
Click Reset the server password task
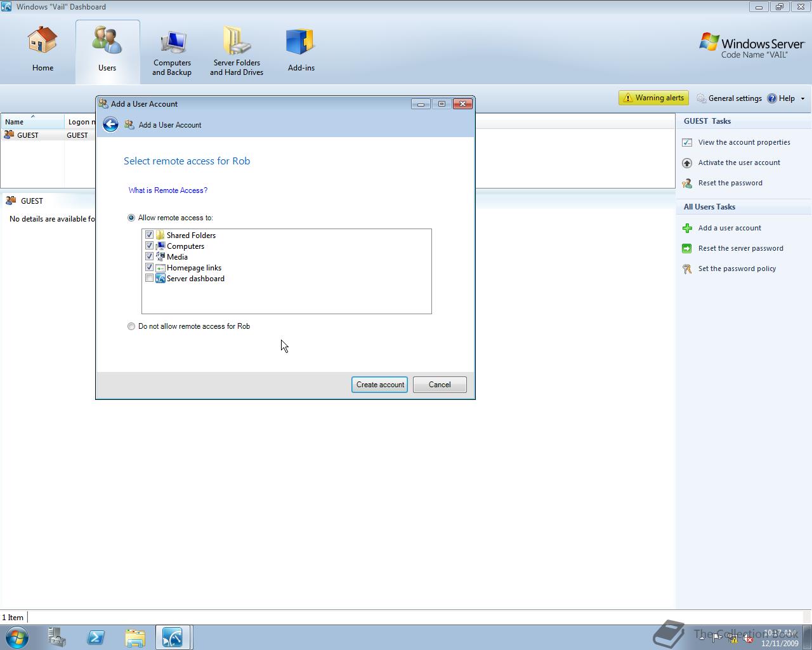[x=740, y=248]
